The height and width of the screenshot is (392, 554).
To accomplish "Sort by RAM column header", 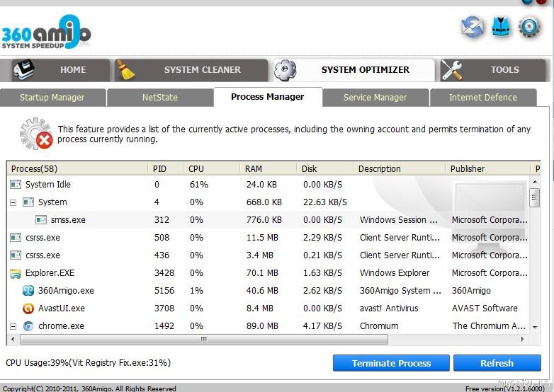I will 268,168.
